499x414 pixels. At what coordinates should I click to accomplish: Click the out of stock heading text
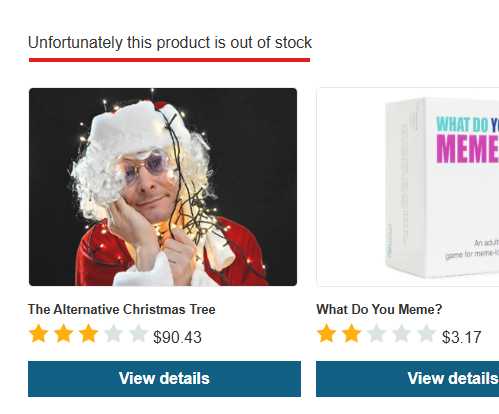170,43
